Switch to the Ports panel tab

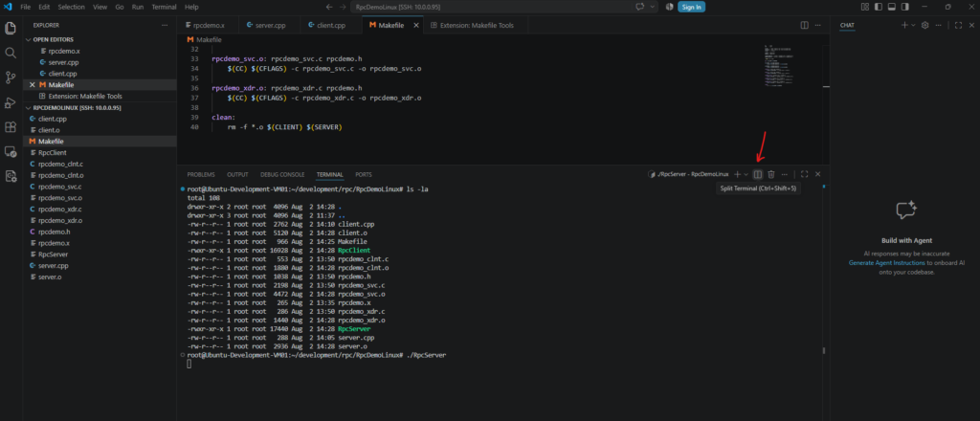tap(363, 174)
